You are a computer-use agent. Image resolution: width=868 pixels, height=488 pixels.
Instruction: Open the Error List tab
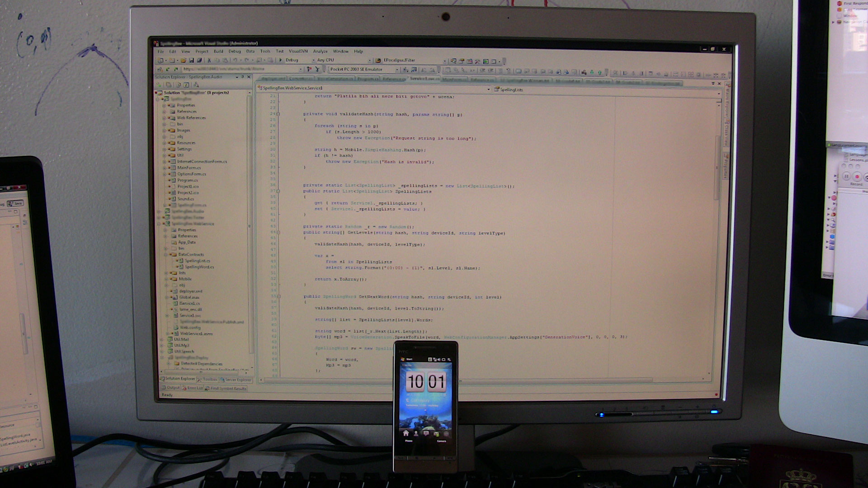193,388
